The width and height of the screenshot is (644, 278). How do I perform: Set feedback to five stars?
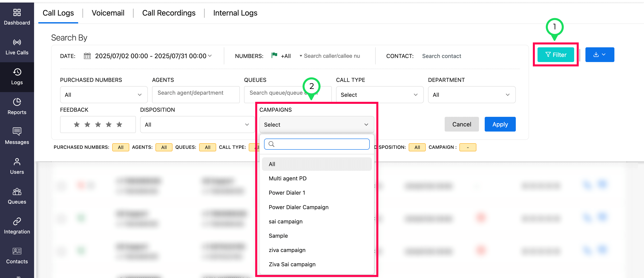119,124
